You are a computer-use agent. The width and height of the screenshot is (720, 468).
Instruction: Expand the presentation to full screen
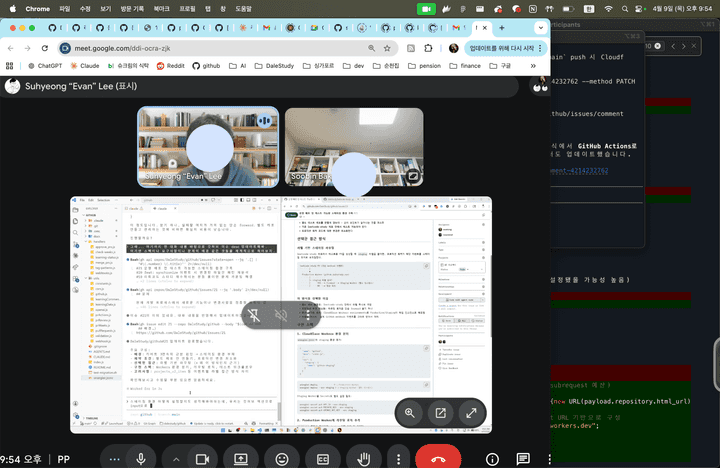(x=471, y=413)
